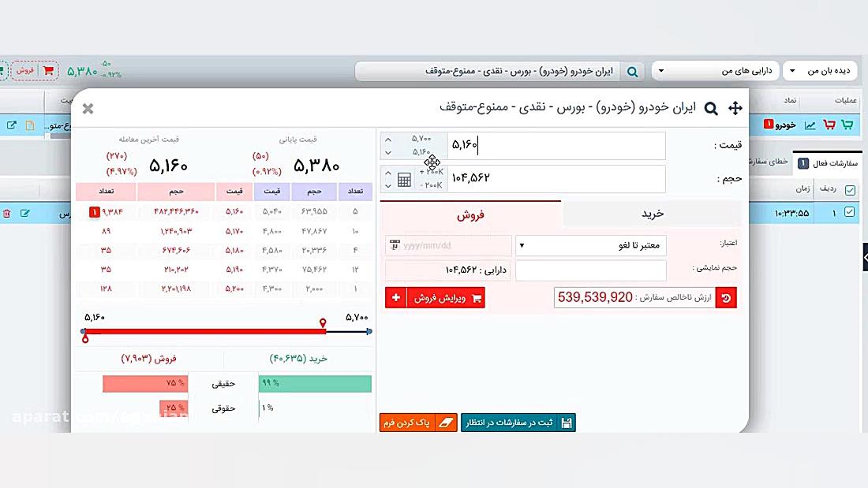The width and height of the screenshot is (868, 488).
Task: Open the سفارشات فعال tab
Action: (827, 163)
